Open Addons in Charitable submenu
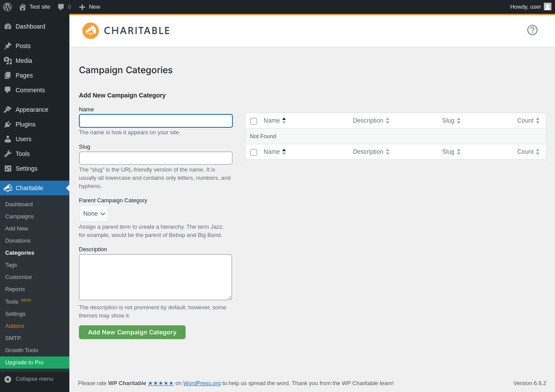555x392 pixels. pyautogui.click(x=15, y=326)
